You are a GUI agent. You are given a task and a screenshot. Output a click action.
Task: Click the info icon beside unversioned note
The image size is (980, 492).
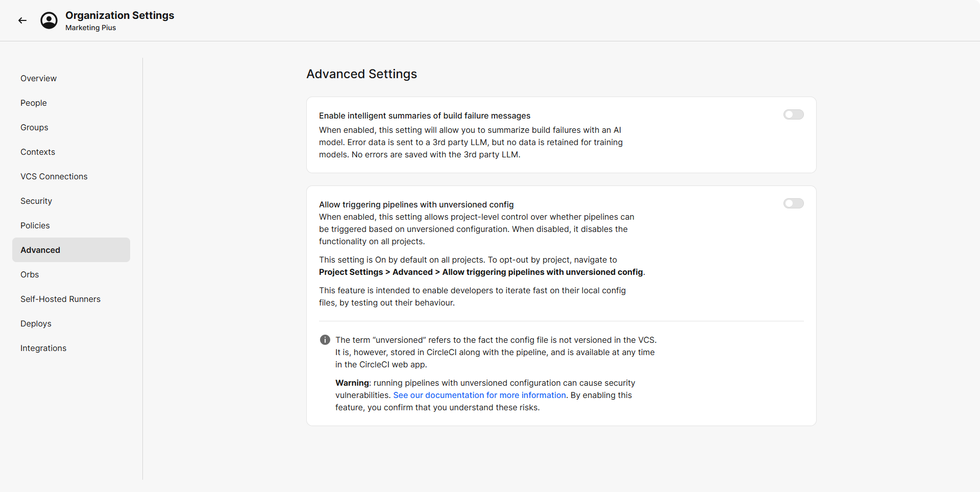click(325, 340)
